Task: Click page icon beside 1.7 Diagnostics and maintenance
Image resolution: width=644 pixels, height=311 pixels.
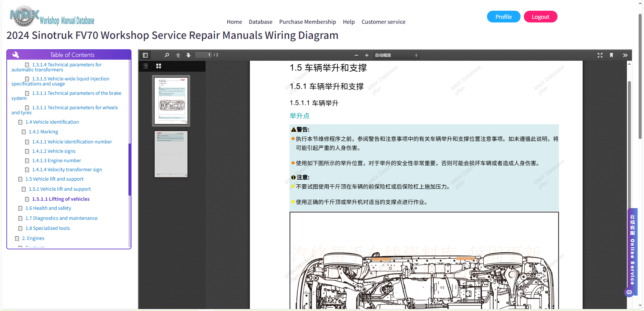Action: click(20, 219)
